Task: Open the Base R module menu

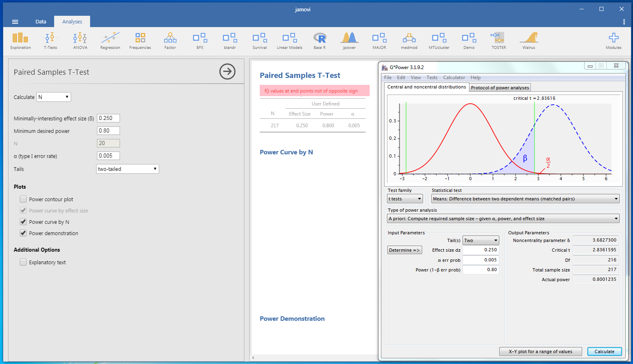Action: [x=319, y=41]
